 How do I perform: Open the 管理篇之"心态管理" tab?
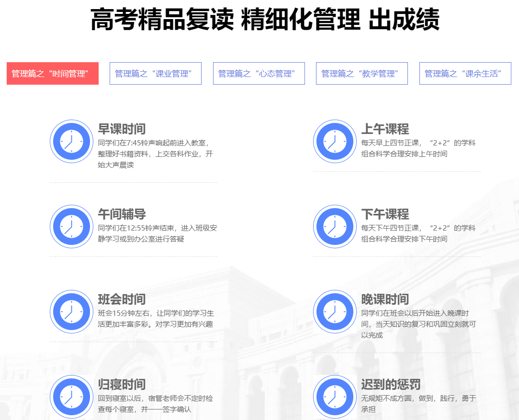259,73
